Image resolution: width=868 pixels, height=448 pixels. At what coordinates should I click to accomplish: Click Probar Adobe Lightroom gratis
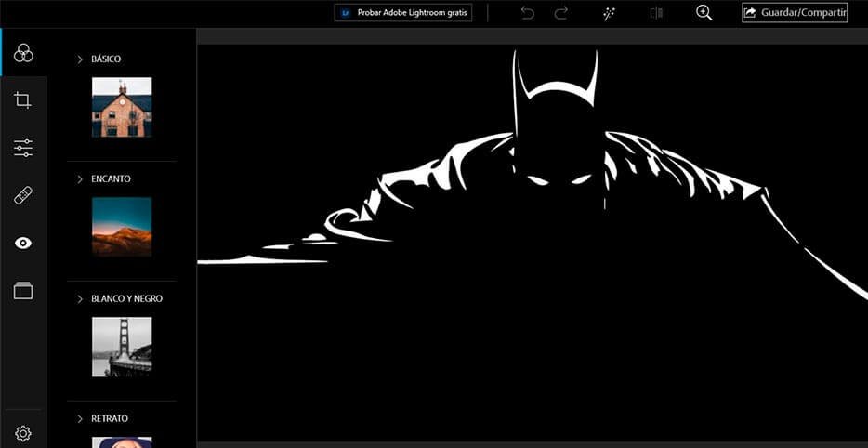[403, 13]
